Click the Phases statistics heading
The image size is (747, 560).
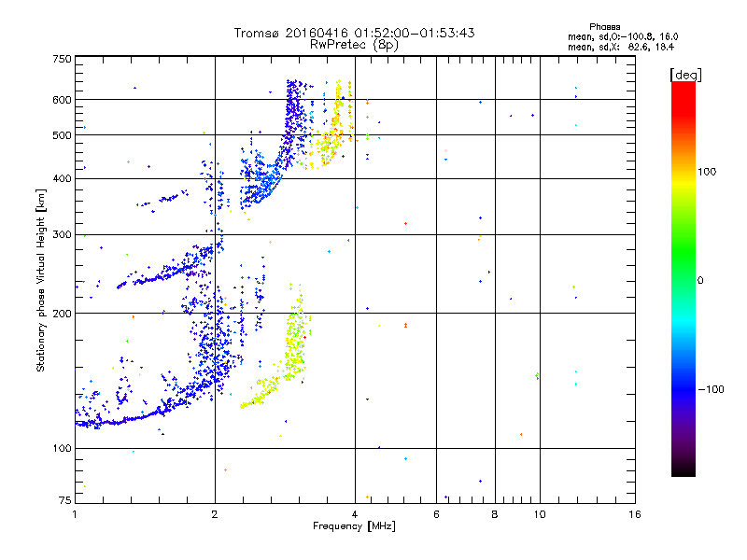pos(604,27)
